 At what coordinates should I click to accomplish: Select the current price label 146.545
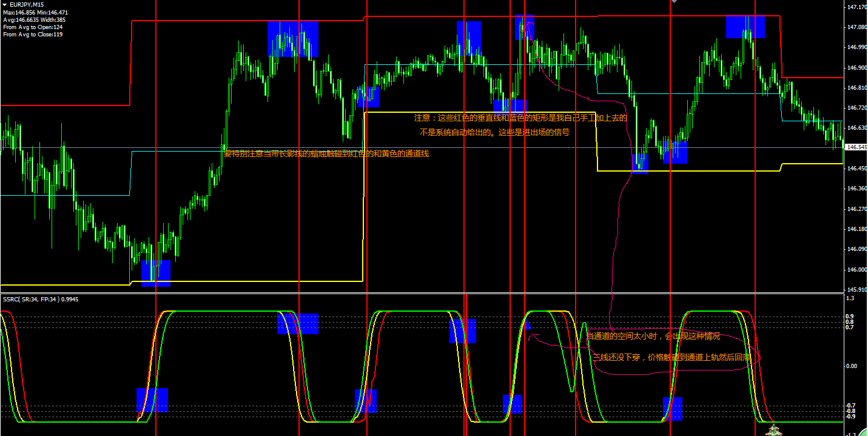[x=855, y=147]
